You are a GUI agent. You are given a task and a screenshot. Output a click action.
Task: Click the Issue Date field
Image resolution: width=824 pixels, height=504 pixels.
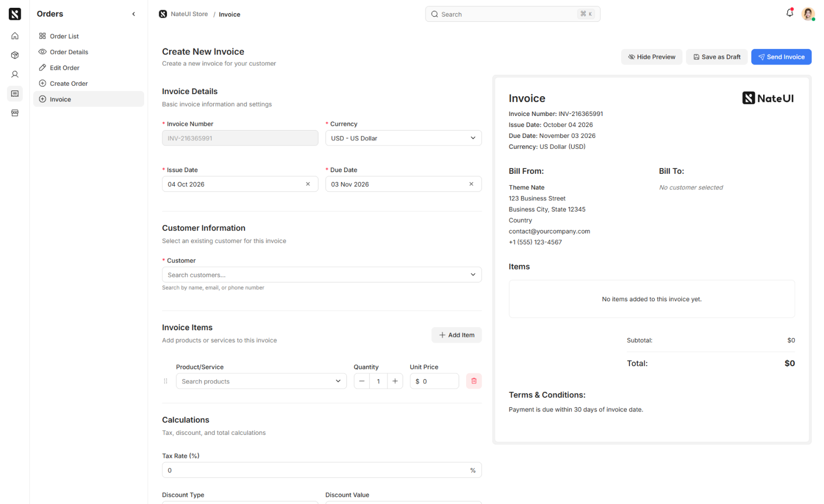240,184
